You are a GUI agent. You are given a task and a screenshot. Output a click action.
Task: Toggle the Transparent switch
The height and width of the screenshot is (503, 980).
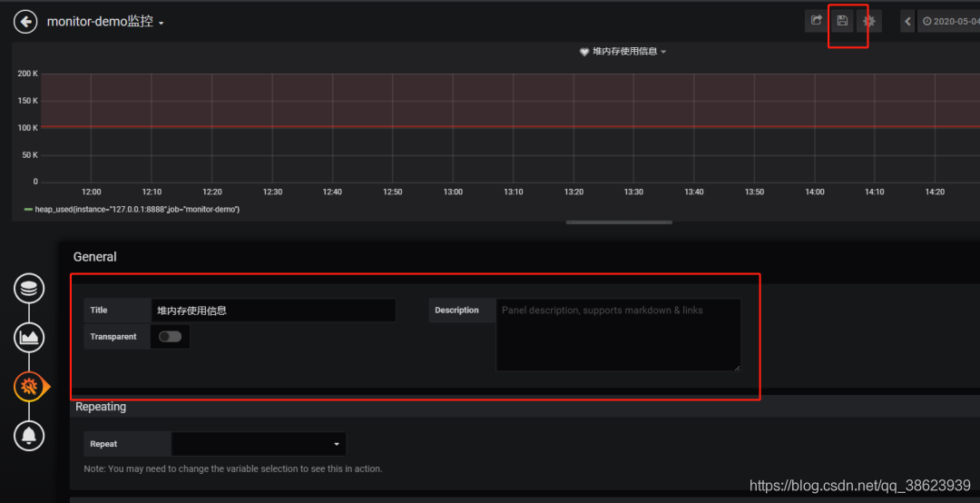(170, 337)
